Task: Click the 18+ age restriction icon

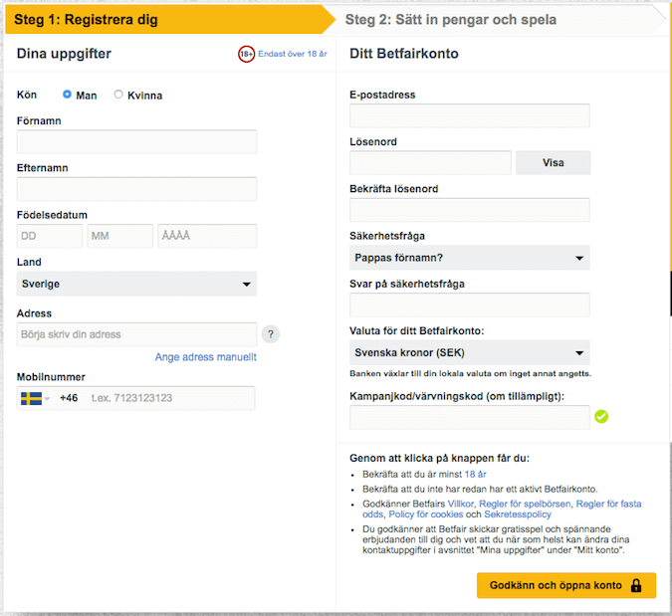Action: click(246, 54)
